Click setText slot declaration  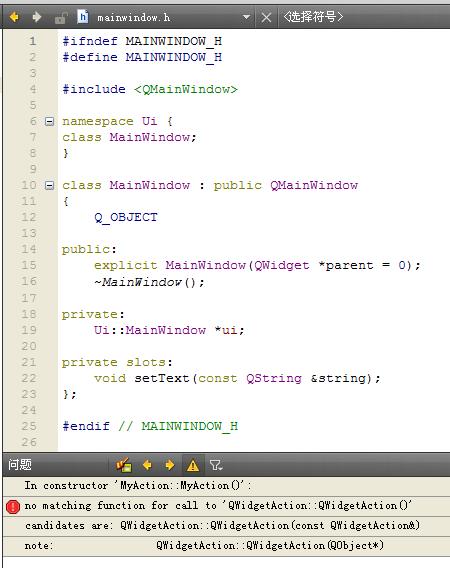[x=237, y=379]
